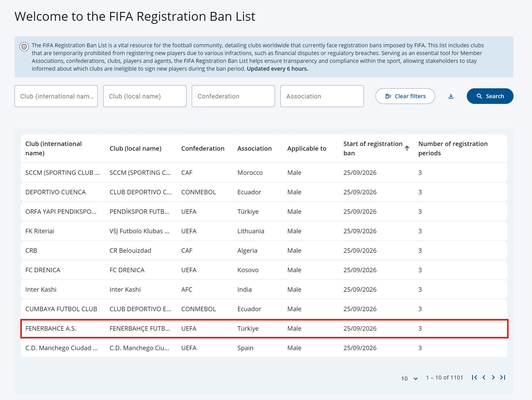This screenshot has width=532, height=400.
Task: Click the 1 – 10 of 1101 page count
Action: [x=444, y=377]
